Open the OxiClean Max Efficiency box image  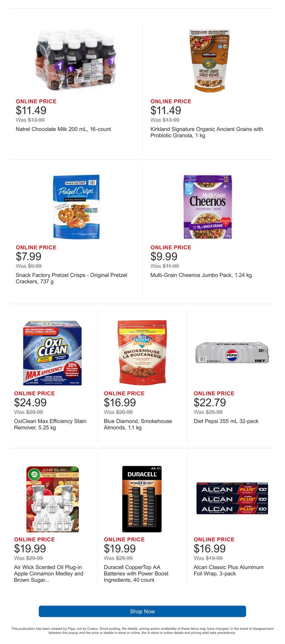53,353
